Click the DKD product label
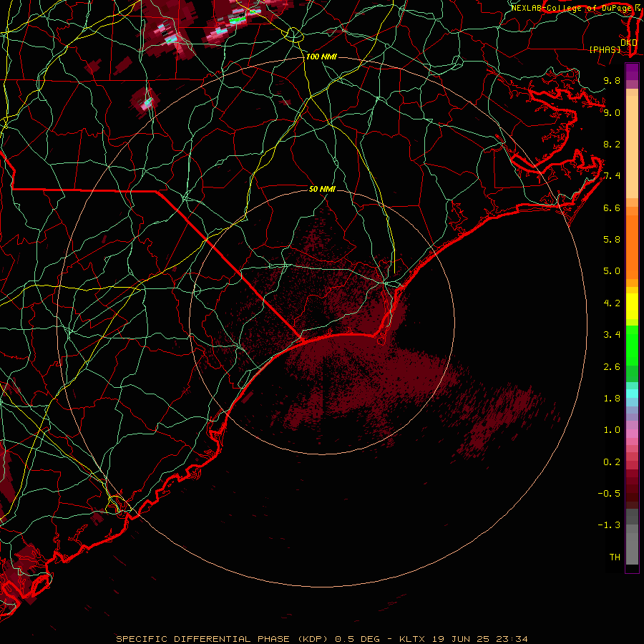The width and height of the screenshot is (644, 644). (x=629, y=42)
